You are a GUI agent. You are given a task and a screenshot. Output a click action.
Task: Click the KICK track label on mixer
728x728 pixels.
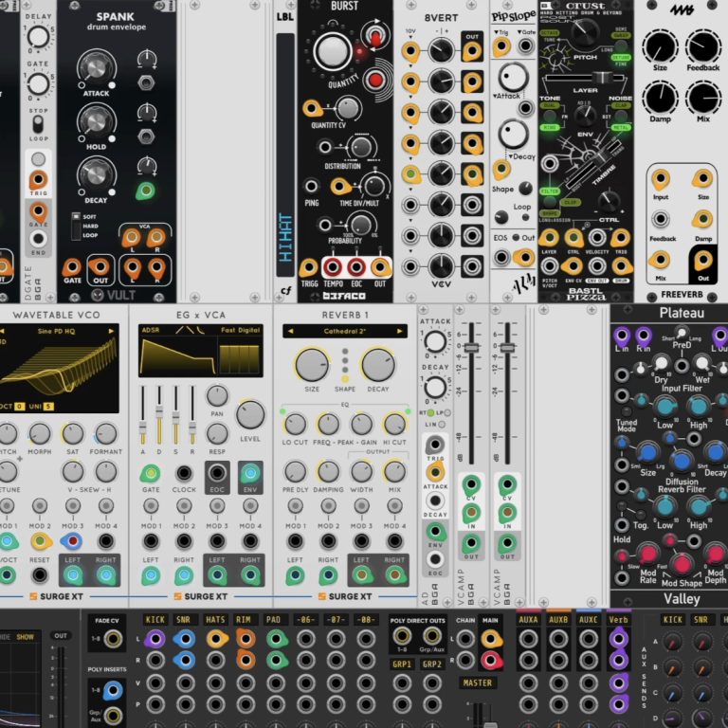[x=155, y=619]
